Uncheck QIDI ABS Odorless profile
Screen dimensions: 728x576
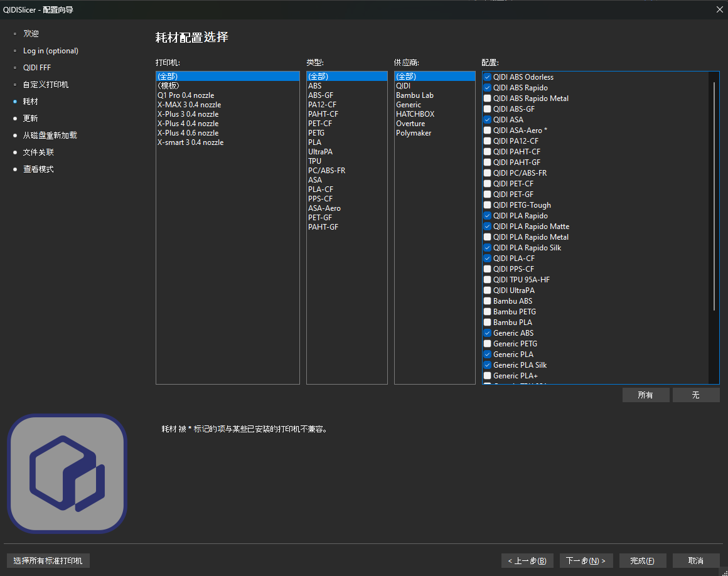pyautogui.click(x=488, y=77)
